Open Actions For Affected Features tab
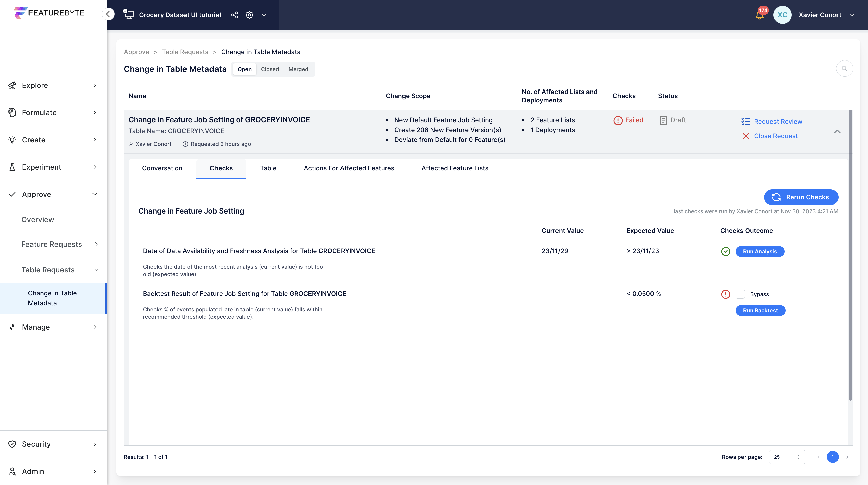868x485 pixels. pyautogui.click(x=349, y=168)
